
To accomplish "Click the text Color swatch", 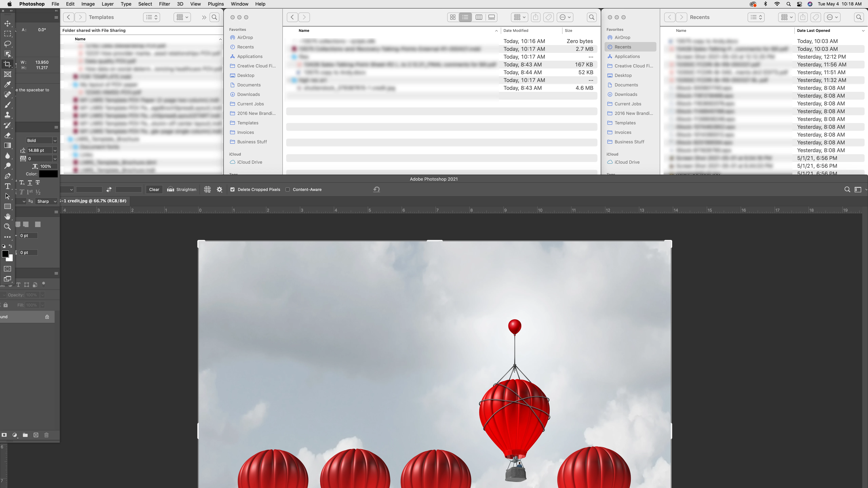I will [48, 174].
